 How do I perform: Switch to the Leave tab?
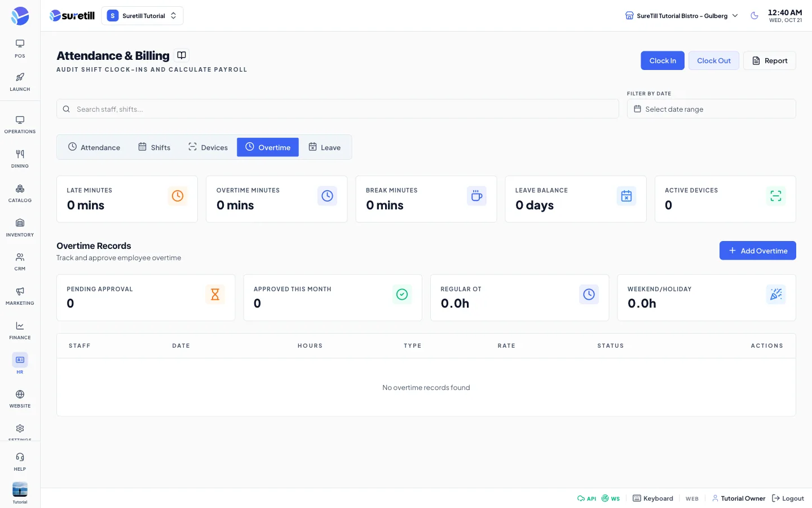[324, 147]
